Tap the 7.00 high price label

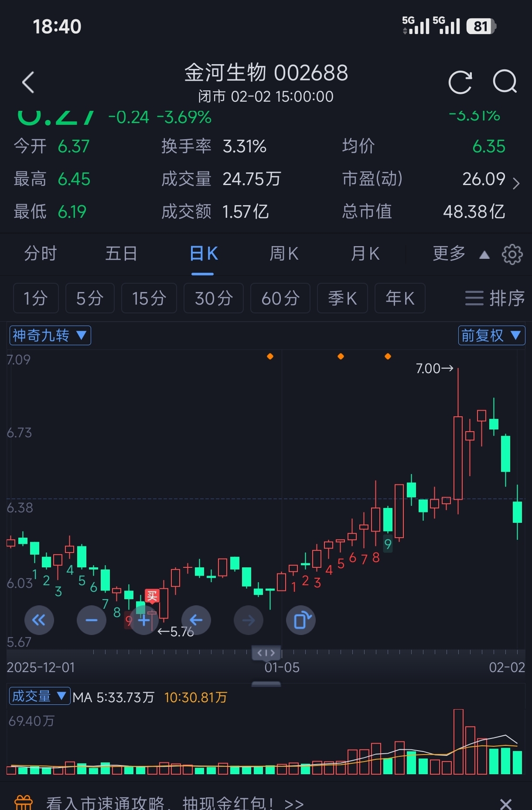[434, 369]
